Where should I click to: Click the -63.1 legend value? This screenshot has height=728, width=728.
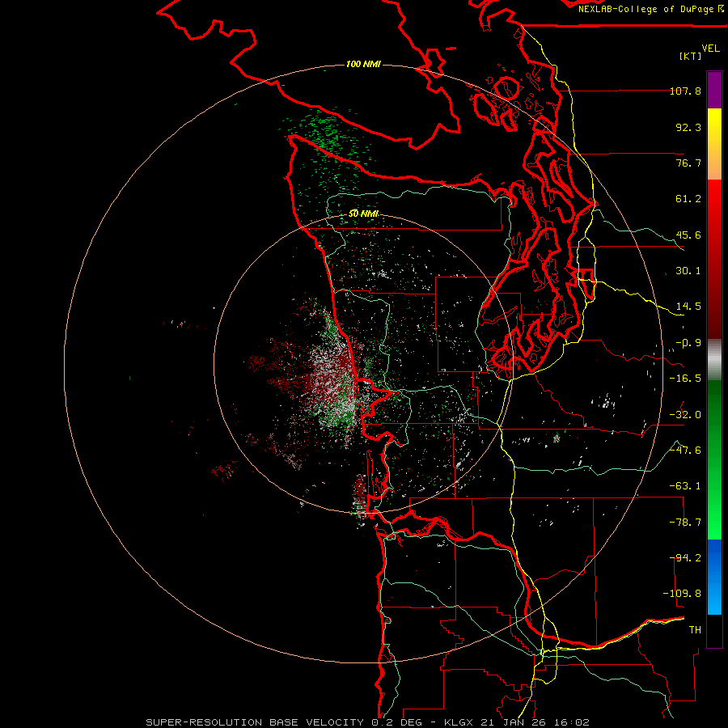685,486
